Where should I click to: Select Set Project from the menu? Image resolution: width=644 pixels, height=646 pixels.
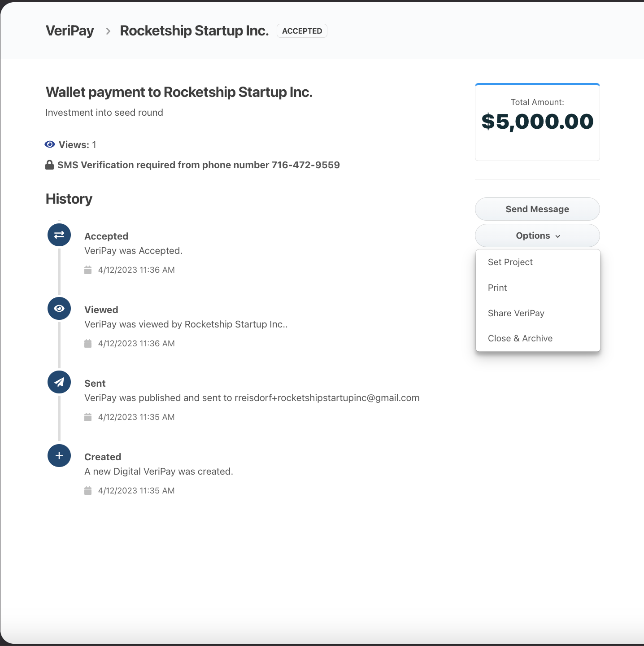[x=510, y=262]
